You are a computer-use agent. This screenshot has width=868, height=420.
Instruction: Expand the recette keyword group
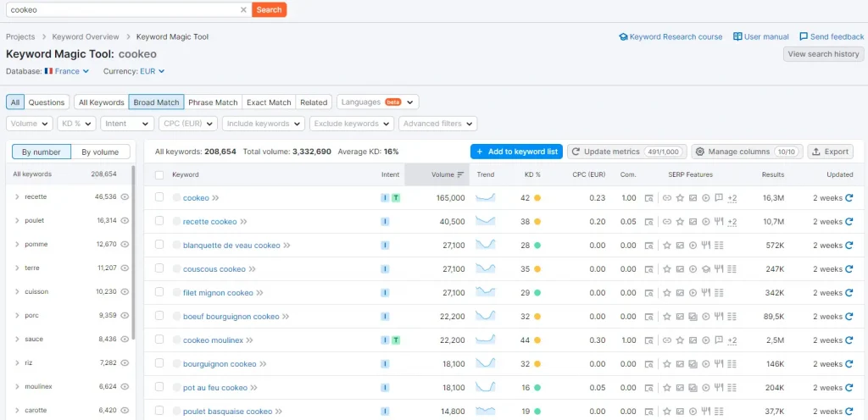(x=17, y=196)
